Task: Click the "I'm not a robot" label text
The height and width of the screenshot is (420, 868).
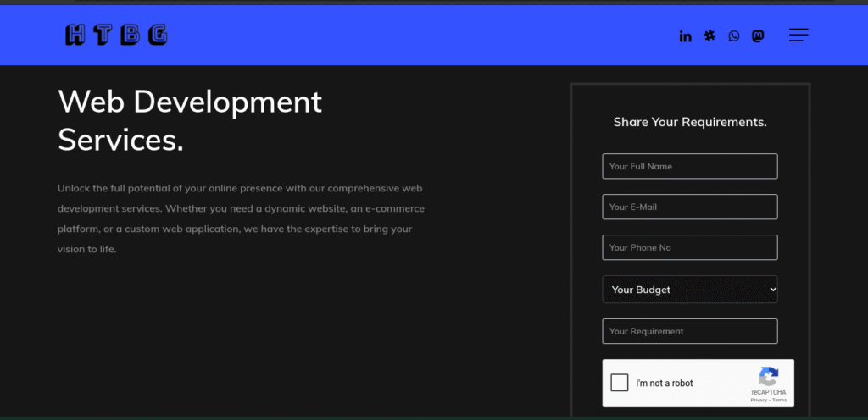Action: 665,384
